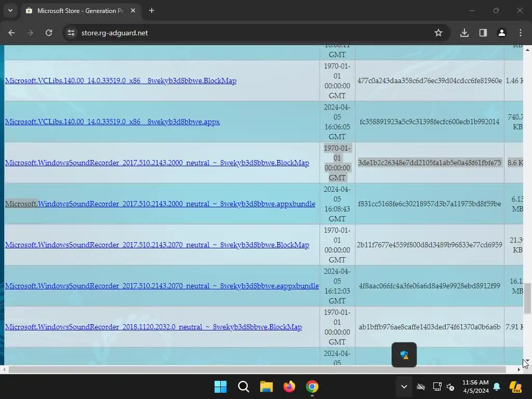This screenshot has height=399, width=532.
Task: Click the 2024-04-05 16:06:05 GMT date cell
Action: [x=337, y=122]
